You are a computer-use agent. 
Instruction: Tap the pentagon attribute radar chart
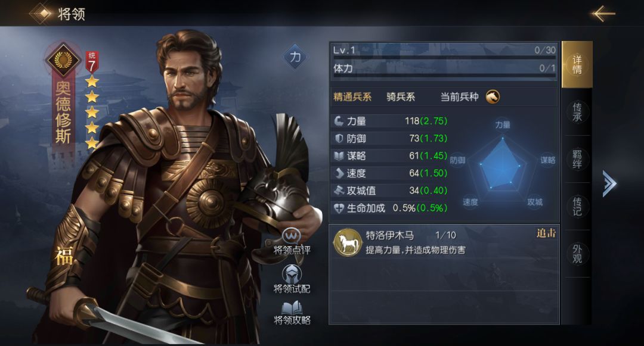tap(502, 164)
